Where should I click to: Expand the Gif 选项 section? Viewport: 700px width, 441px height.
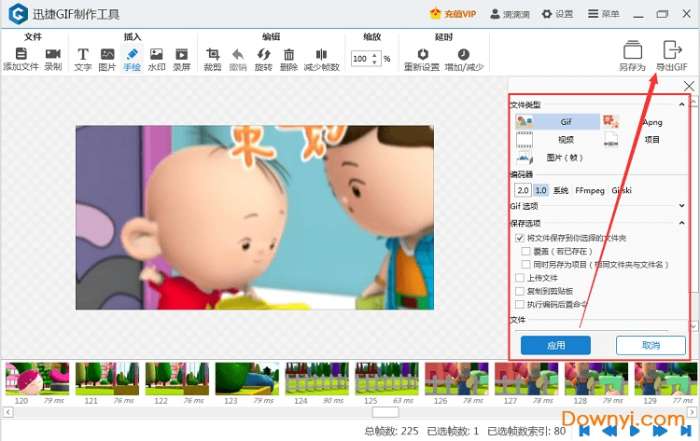[683, 205]
